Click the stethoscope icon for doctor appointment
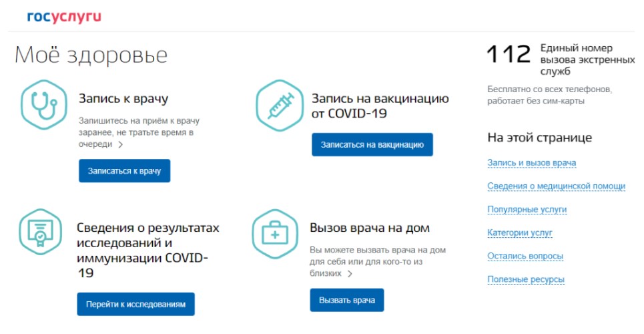This screenshot has height=334, width=644. point(43,104)
